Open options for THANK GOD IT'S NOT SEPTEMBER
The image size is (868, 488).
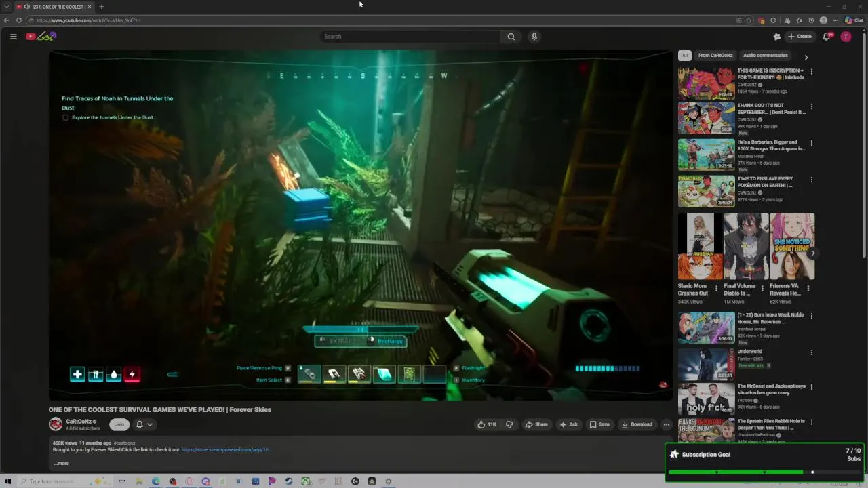coord(812,107)
